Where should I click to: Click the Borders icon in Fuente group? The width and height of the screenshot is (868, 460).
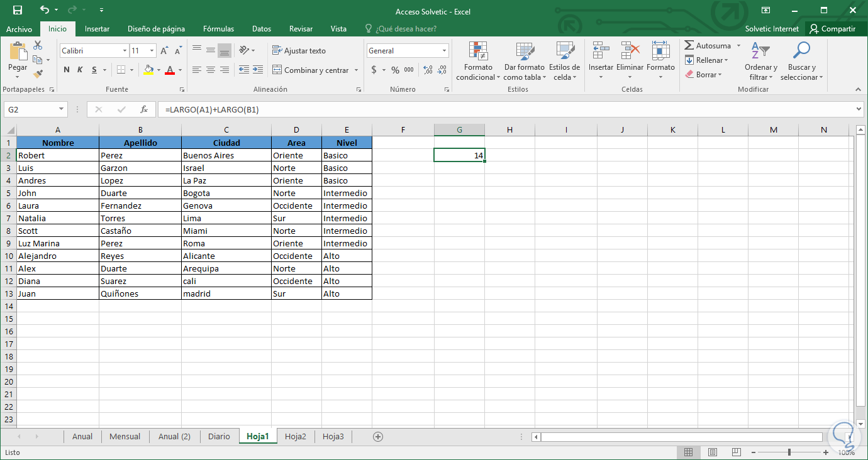(x=121, y=70)
